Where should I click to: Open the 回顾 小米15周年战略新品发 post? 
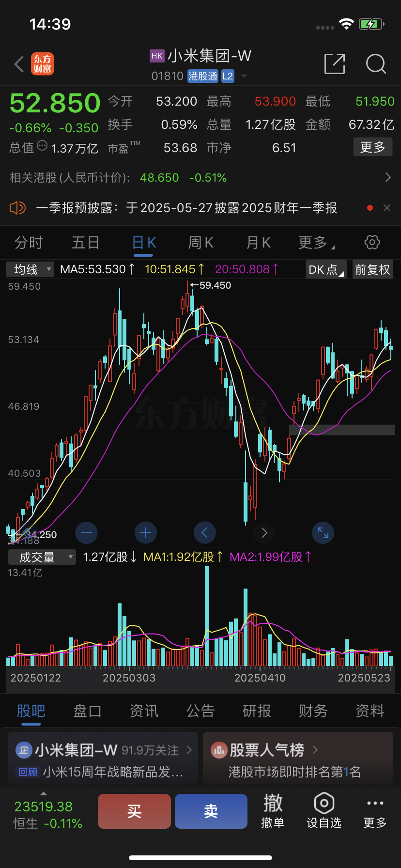click(101, 772)
